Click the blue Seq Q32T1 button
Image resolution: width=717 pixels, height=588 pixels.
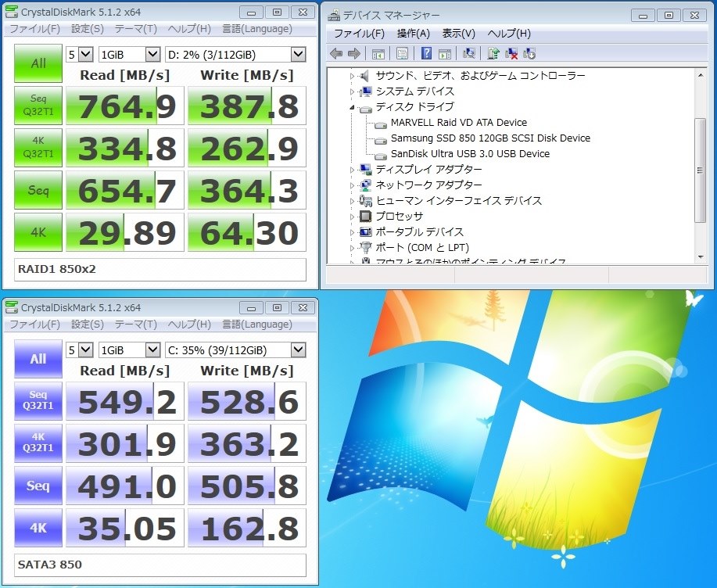coord(38,400)
